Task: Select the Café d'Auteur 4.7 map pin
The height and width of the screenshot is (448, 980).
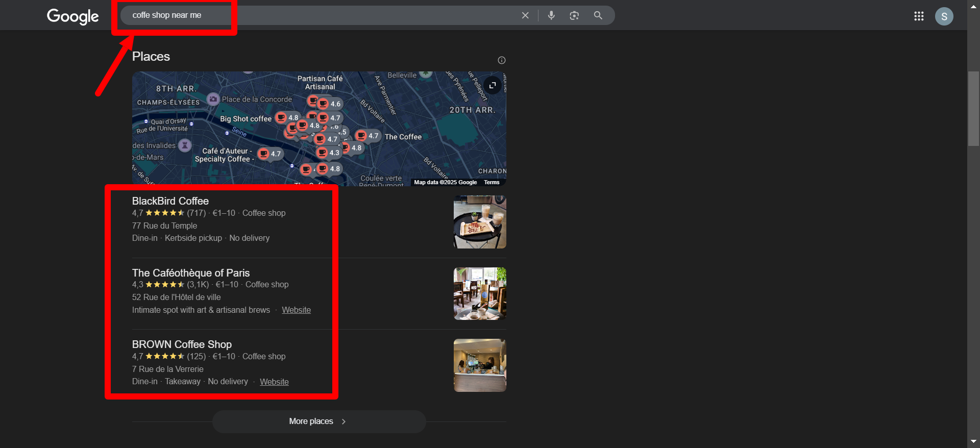Action: point(269,153)
